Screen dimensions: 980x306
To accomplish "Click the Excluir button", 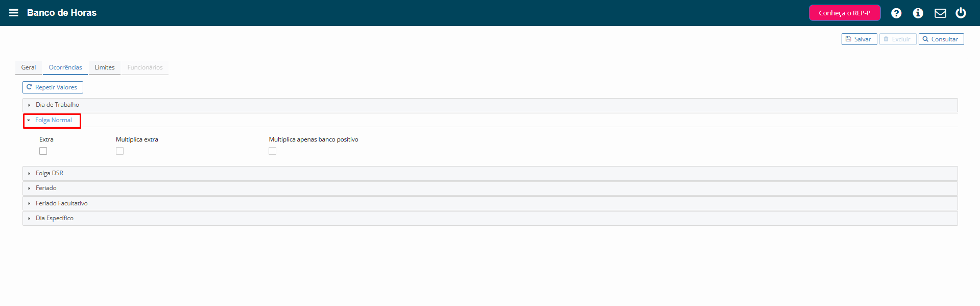I will 898,39.
